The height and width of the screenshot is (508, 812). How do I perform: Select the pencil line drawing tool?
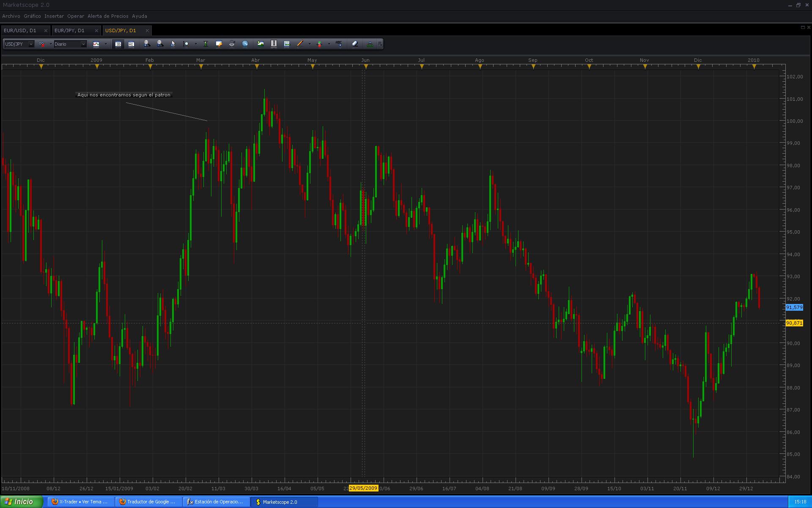[300, 44]
